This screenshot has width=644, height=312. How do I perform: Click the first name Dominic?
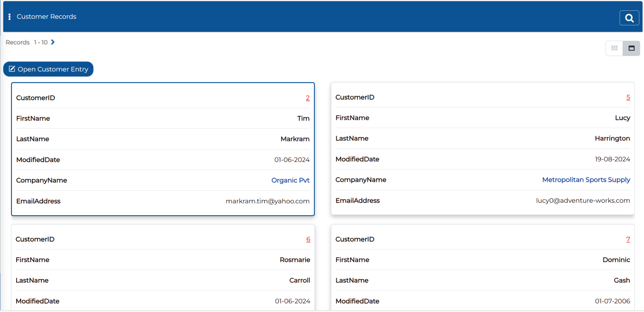[616, 260]
